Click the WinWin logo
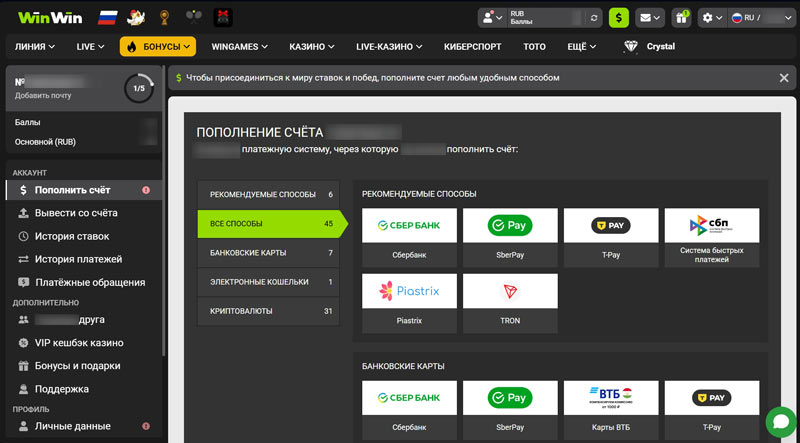800x443 pixels. pos(50,18)
